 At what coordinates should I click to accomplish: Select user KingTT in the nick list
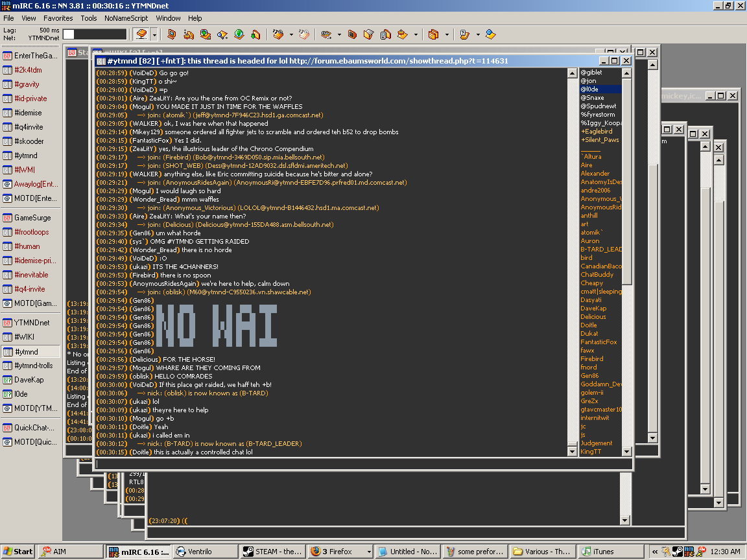coord(591,452)
